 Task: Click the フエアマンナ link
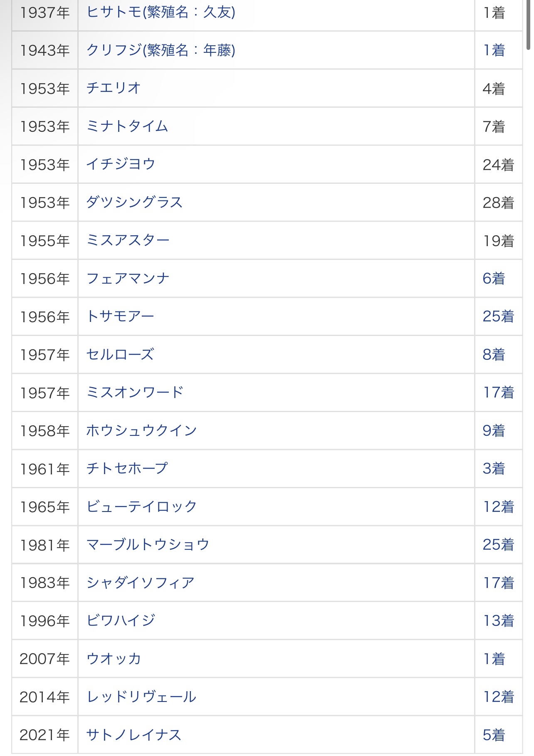point(128,279)
